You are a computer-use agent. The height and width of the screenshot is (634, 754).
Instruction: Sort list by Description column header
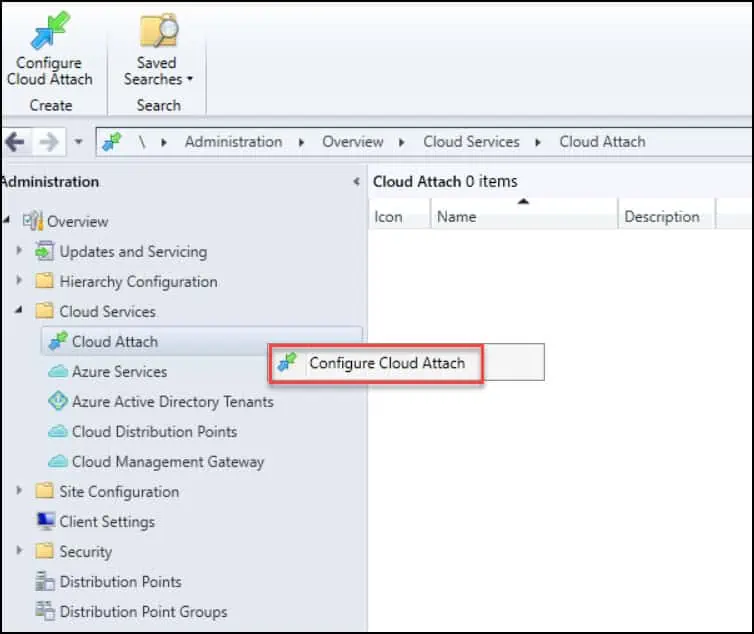[x=666, y=217]
